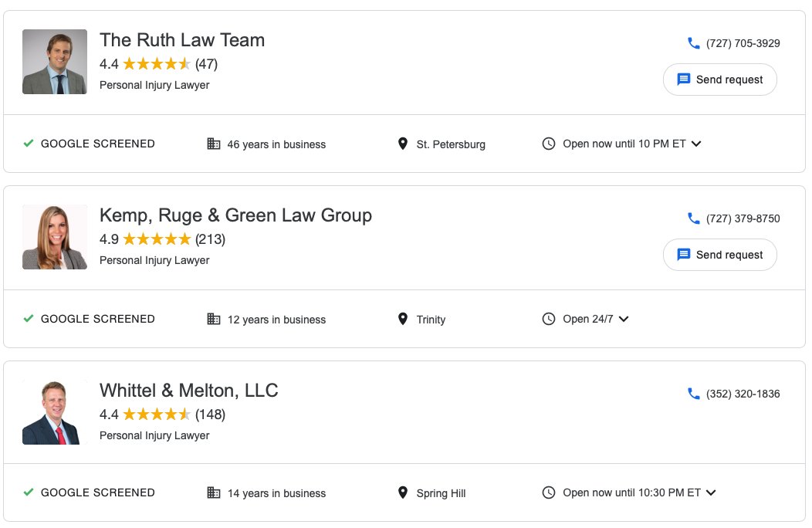Screen dimensions: 812x528
Task: Click the 12 years in business text
Action: (x=276, y=320)
